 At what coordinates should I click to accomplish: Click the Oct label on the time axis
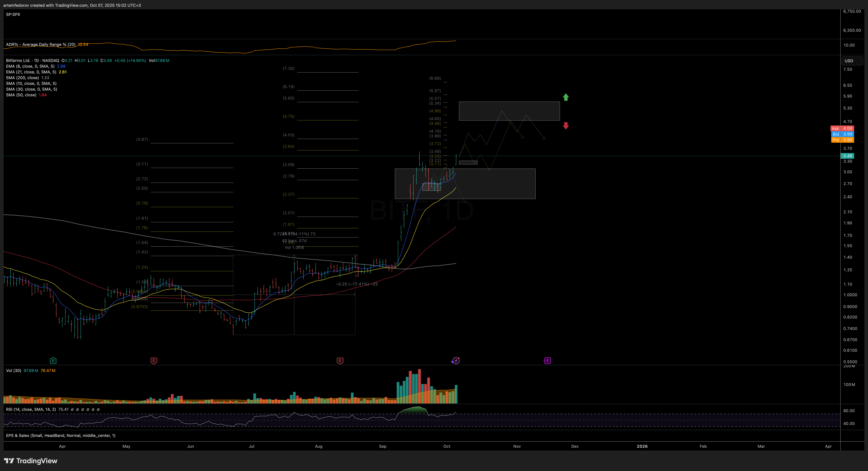(447, 446)
